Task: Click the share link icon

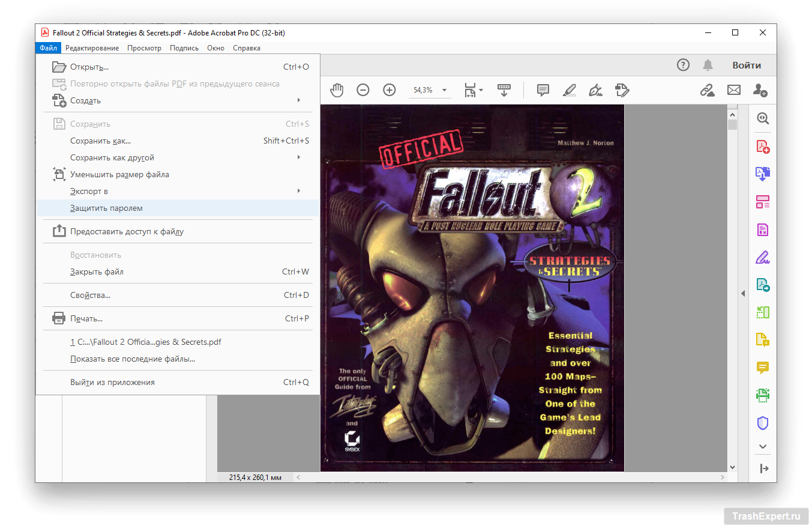Action: pyautogui.click(x=708, y=90)
